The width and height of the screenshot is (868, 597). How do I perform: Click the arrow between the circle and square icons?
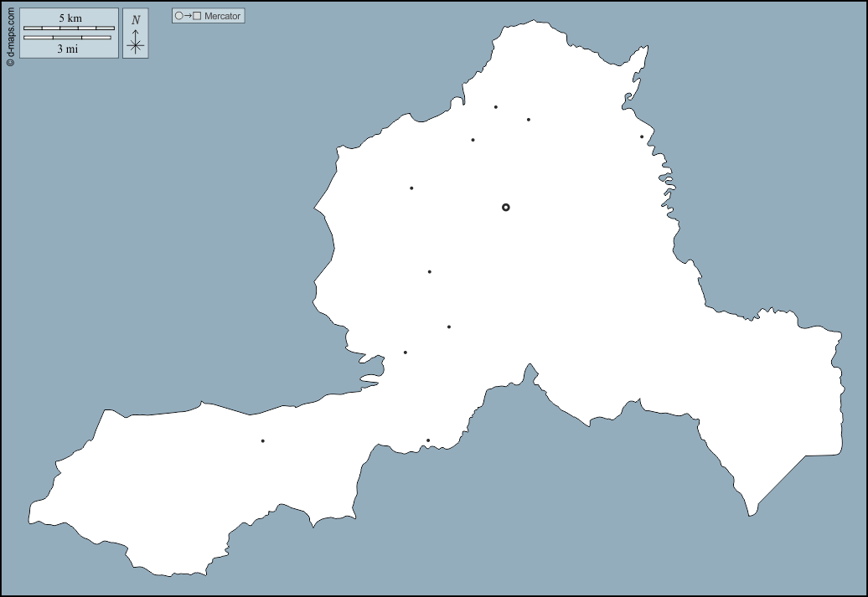pos(188,16)
